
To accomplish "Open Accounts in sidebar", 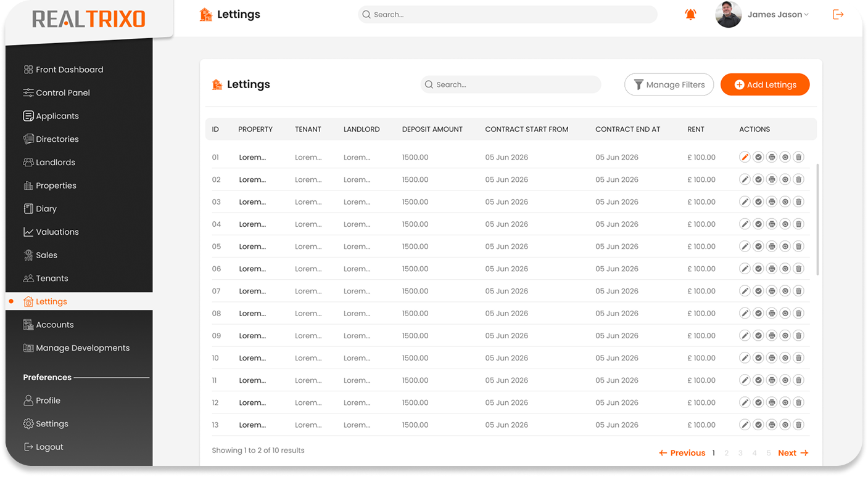I will [x=48, y=325].
